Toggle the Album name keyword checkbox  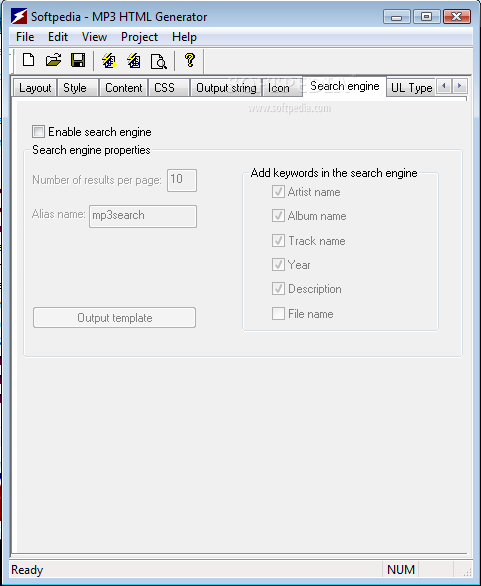pyautogui.click(x=278, y=216)
